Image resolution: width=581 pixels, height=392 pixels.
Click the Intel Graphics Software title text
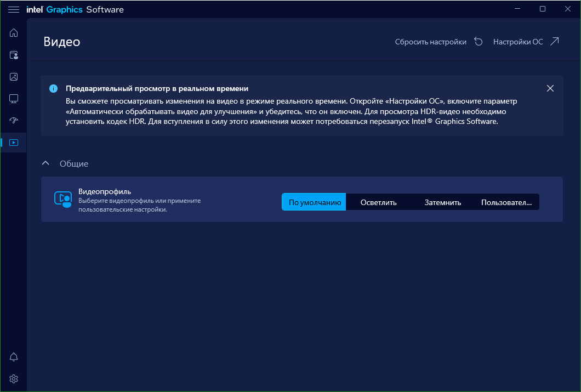pos(75,10)
